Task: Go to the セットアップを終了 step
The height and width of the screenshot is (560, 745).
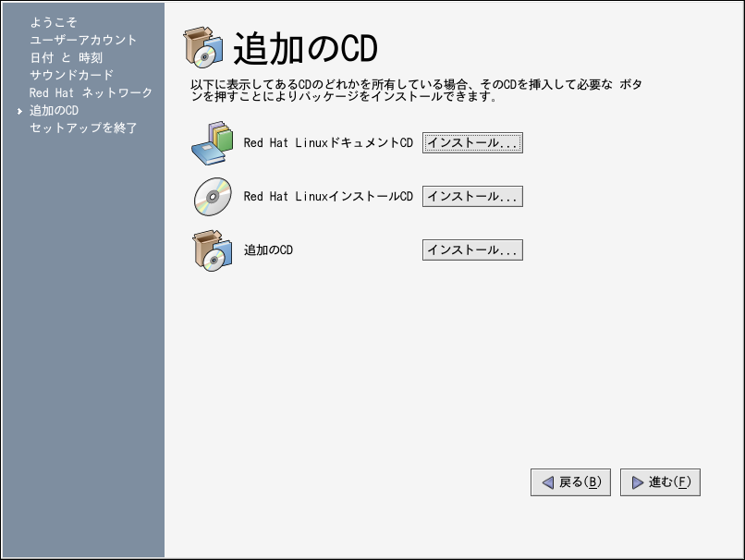Action: (x=83, y=128)
